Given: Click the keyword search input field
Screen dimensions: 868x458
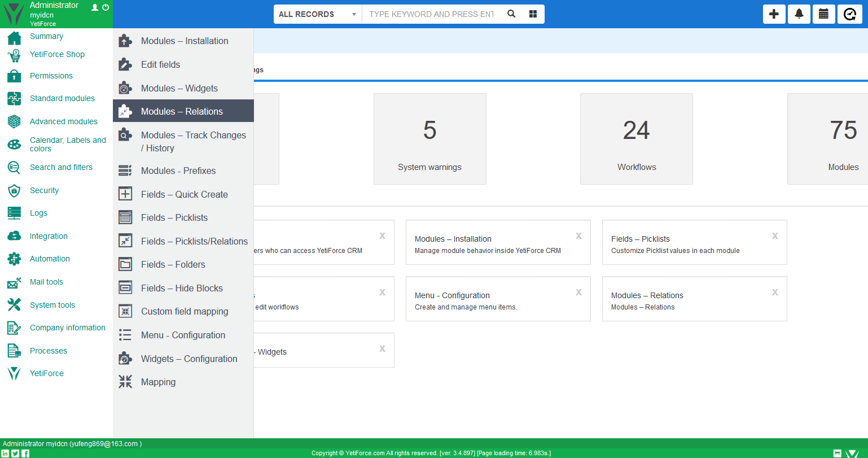Looking at the screenshot, I should (x=432, y=14).
